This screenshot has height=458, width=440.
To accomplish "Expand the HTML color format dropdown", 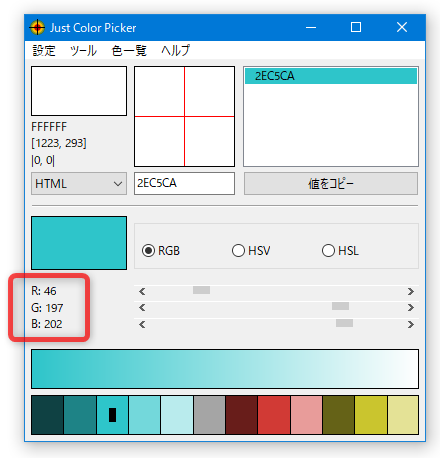I will click(x=79, y=184).
